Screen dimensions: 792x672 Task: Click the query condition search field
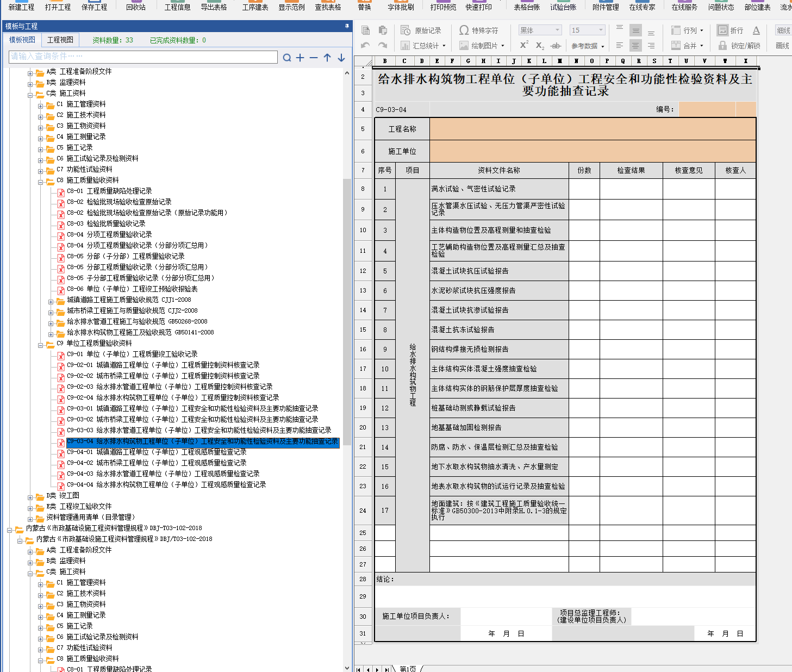coord(144,57)
